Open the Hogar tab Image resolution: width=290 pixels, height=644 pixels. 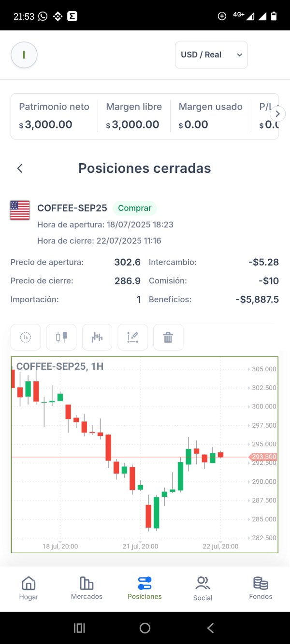coord(29,588)
